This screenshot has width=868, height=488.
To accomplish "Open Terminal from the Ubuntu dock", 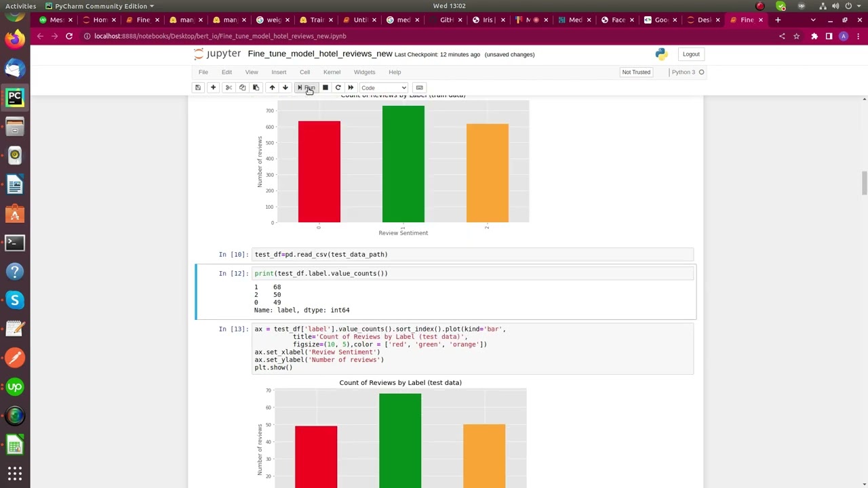I will 15,243.
